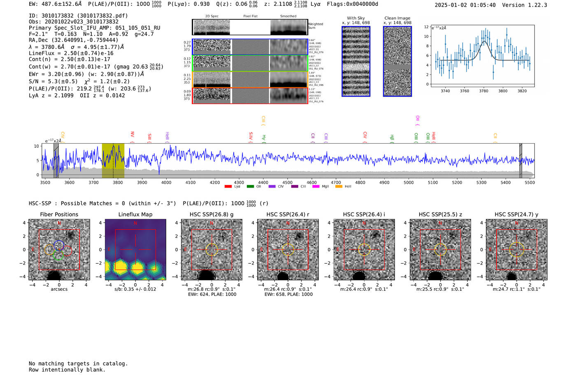Open the HSC SSP(26.4) r cutout
Screen dimensions: 576x392
[288, 250]
